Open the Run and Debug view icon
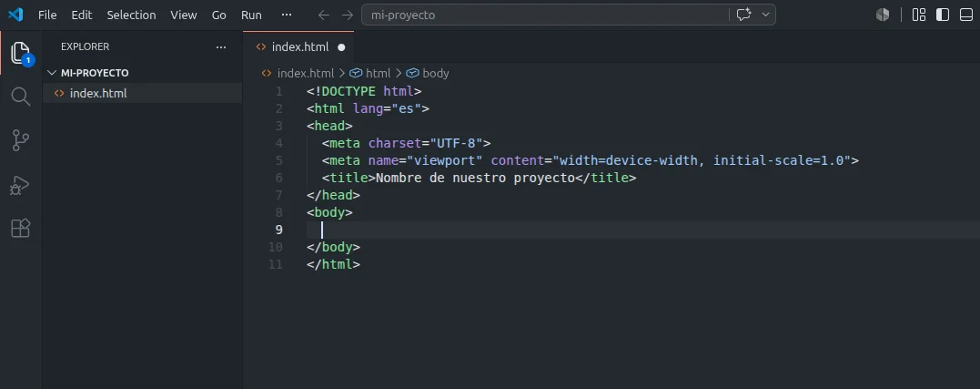 (x=21, y=185)
